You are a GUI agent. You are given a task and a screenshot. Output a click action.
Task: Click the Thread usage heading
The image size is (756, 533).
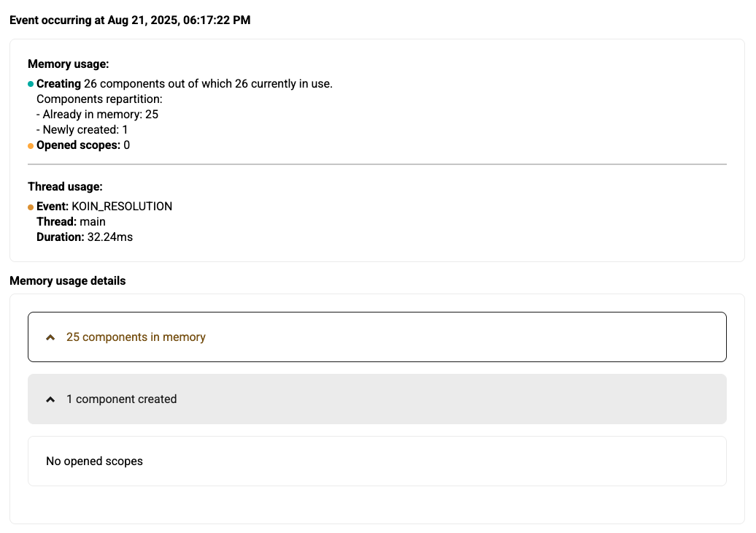pyautogui.click(x=65, y=187)
